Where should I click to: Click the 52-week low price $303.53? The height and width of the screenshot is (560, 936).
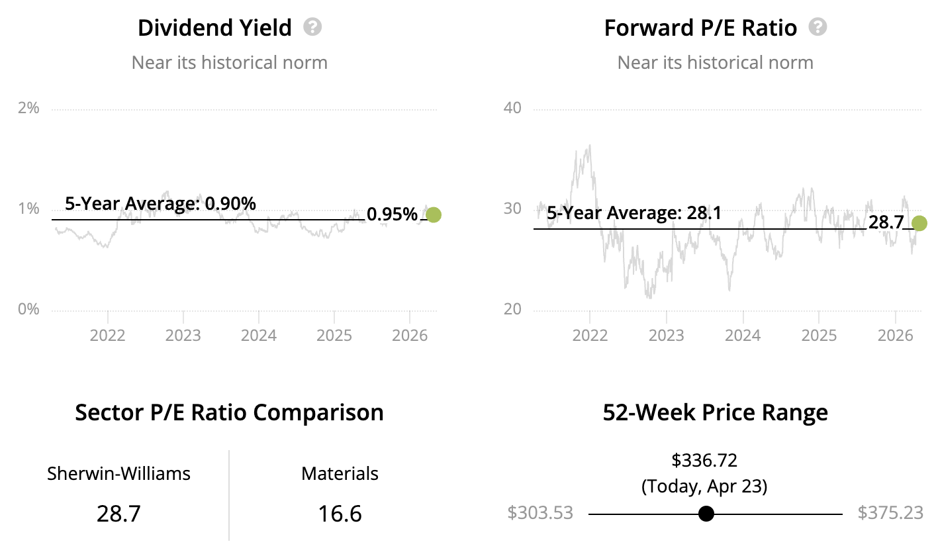(540, 513)
